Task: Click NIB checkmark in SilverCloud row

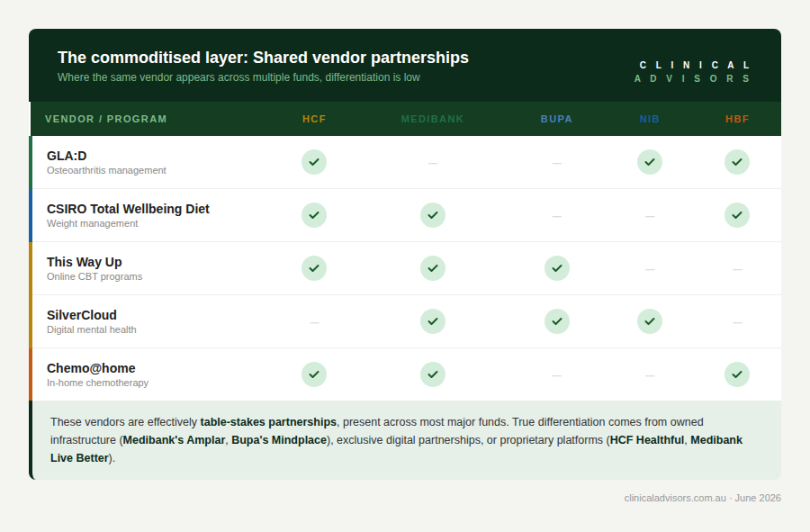Action: click(x=650, y=321)
